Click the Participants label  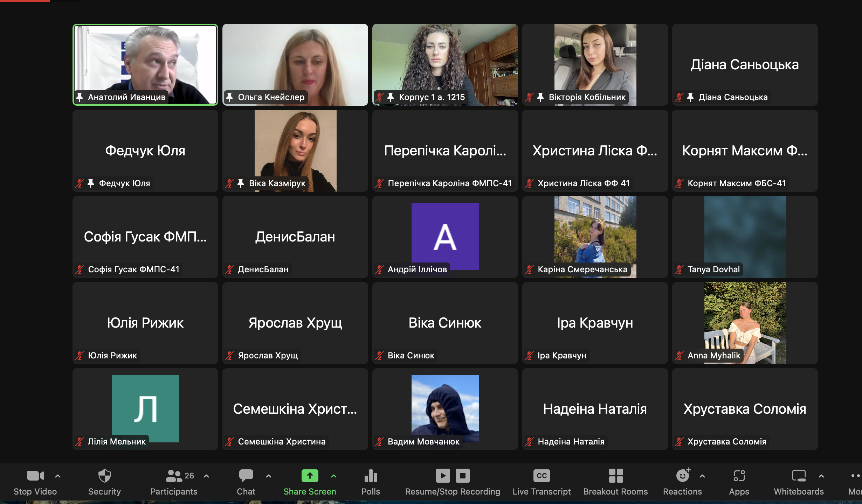pos(174,491)
